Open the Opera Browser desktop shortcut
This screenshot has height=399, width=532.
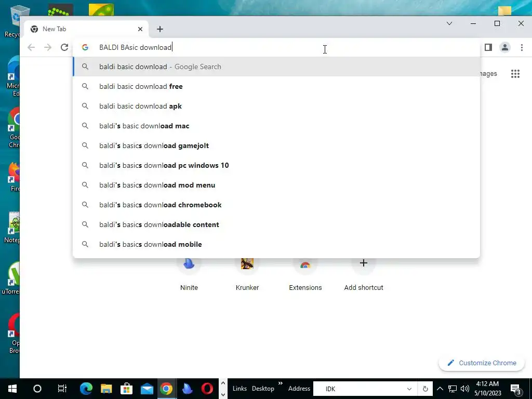(14, 333)
